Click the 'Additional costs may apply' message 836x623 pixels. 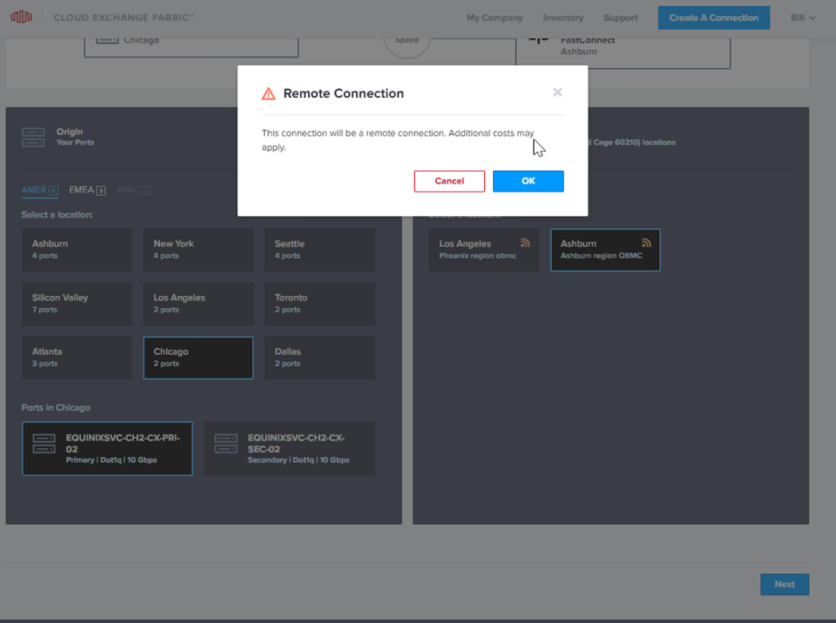(x=397, y=140)
